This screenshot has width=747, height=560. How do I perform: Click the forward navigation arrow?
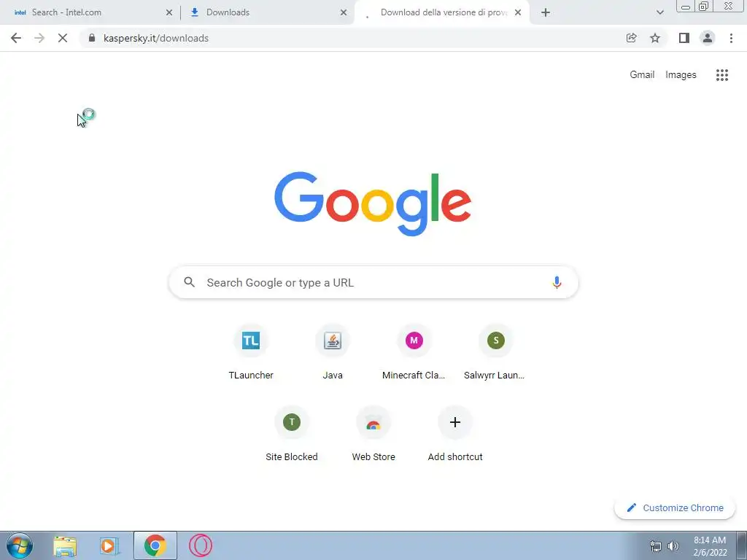pyautogui.click(x=39, y=38)
